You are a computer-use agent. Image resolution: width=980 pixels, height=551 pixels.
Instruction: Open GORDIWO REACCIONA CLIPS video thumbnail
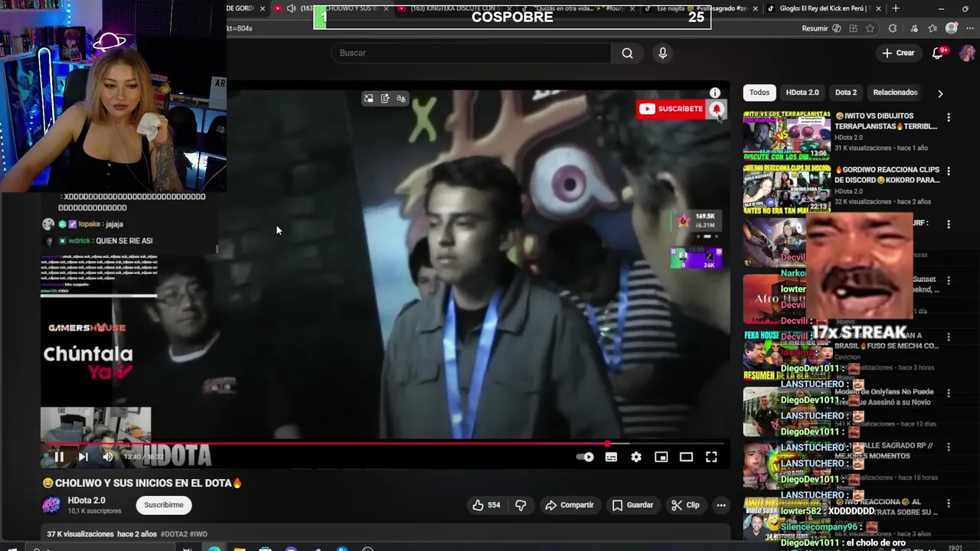tap(786, 189)
